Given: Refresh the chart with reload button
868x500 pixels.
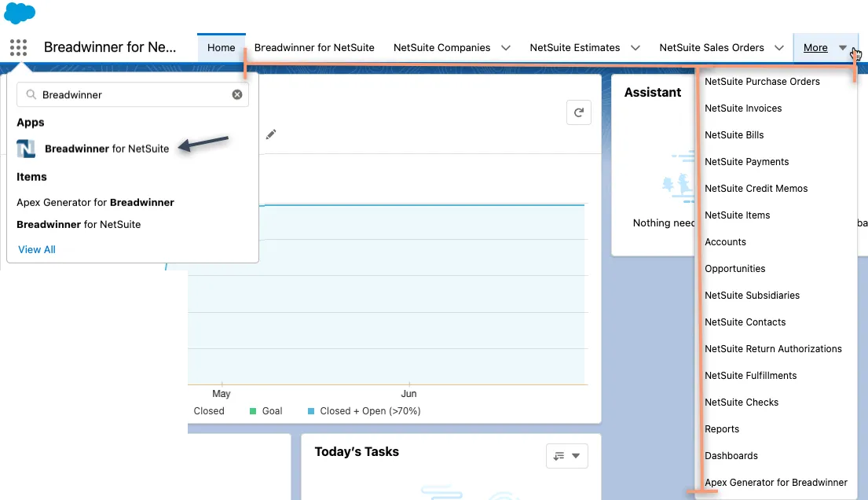Looking at the screenshot, I should coord(578,112).
